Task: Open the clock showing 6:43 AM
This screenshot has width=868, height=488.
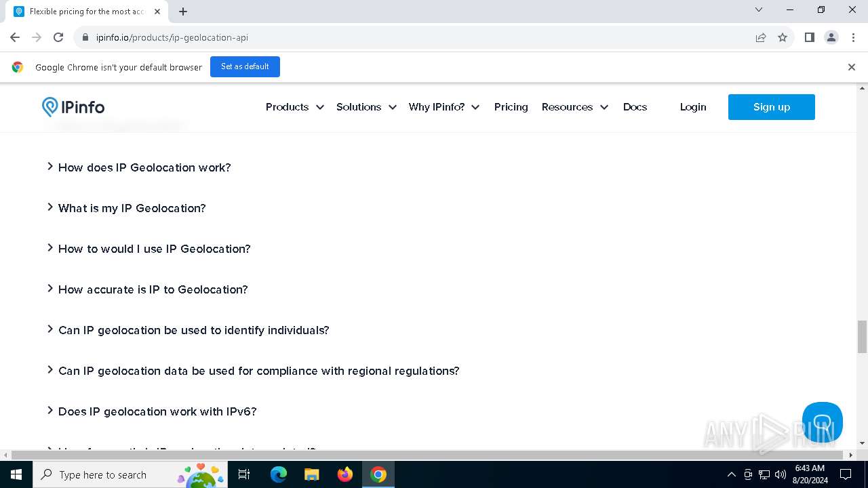Action: [x=810, y=474]
